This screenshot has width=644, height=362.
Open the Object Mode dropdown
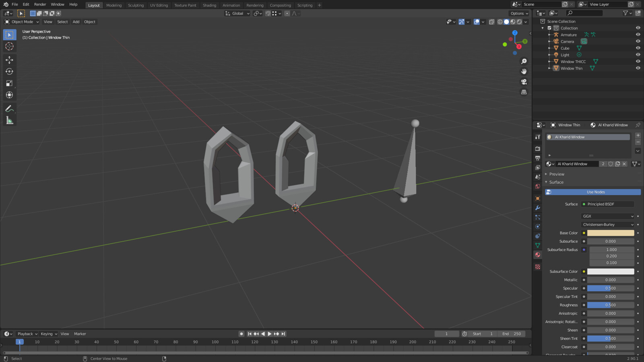[x=22, y=22]
